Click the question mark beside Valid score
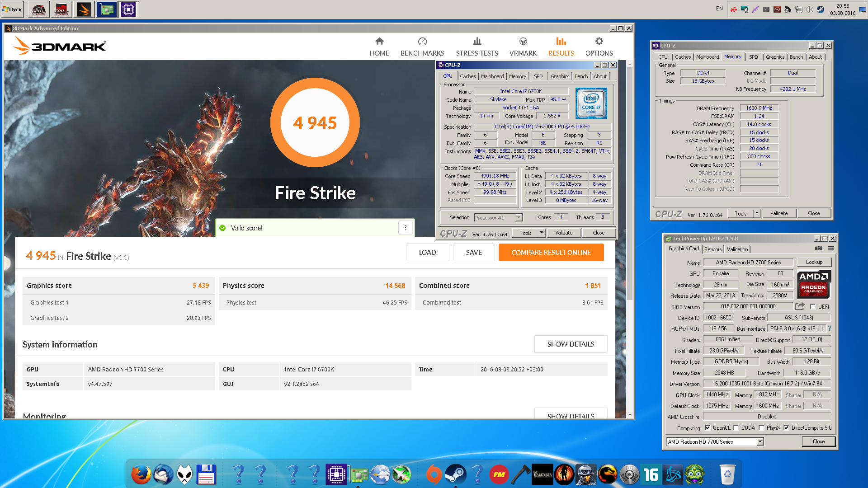The width and height of the screenshot is (868, 488). pos(406,228)
